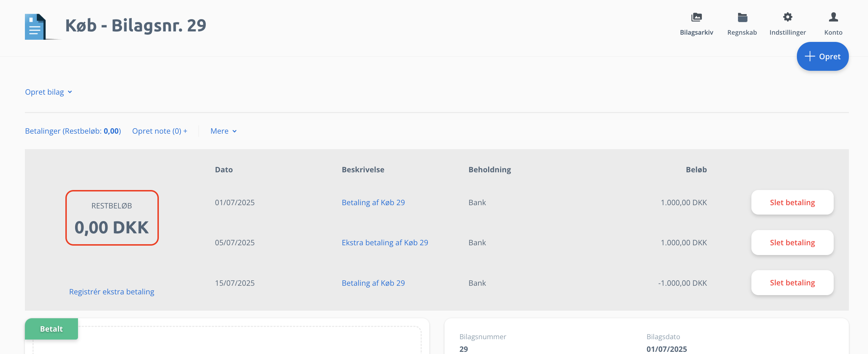Open Betaling af Køb 29 dated 15/07/2025
The height and width of the screenshot is (354, 868).
pyautogui.click(x=373, y=283)
